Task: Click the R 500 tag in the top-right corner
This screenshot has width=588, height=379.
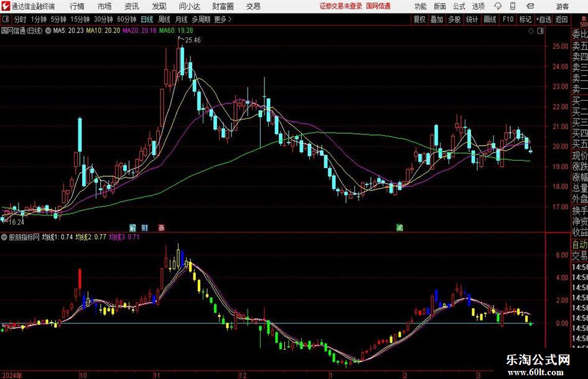Action: coord(584,21)
